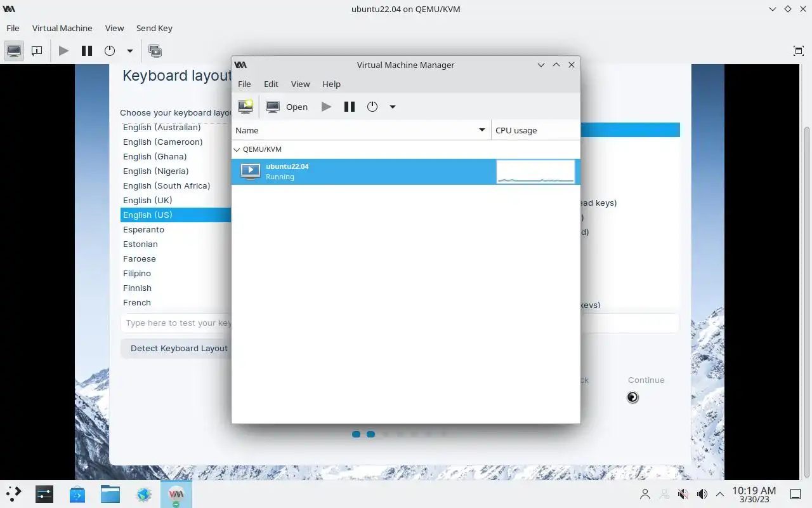Toggle fullscreen with the console fullscreen icon

[x=799, y=51]
